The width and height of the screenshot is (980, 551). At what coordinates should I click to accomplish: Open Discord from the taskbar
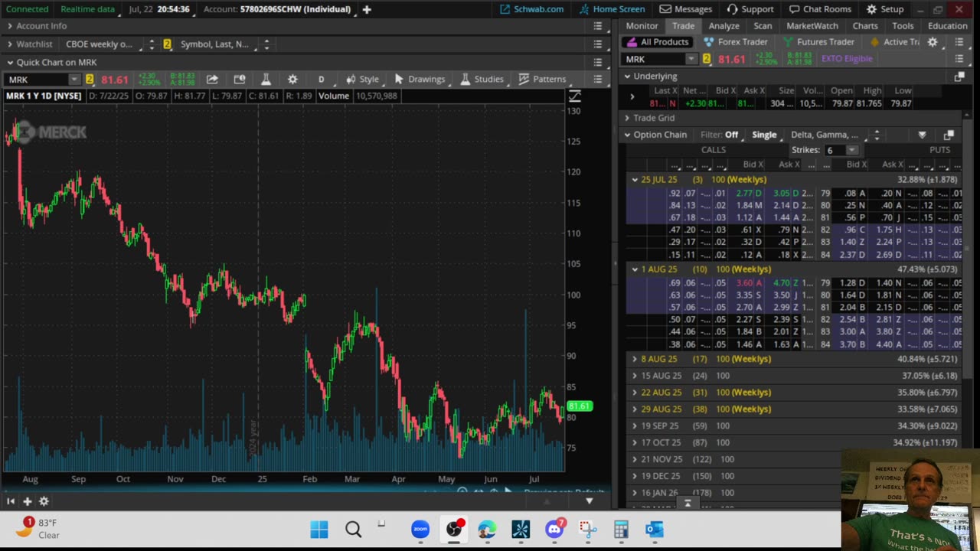(555, 529)
